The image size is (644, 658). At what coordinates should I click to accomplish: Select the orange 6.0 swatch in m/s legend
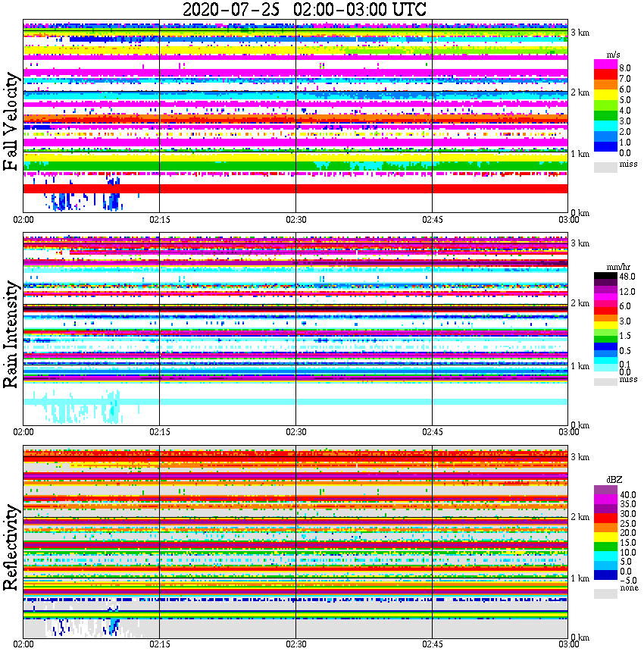tap(605, 85)
